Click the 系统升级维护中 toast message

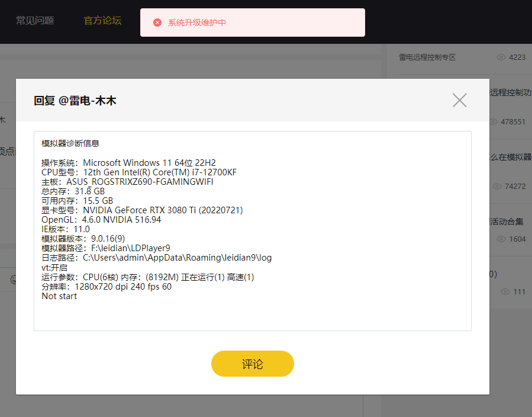(x=197, y=23)
